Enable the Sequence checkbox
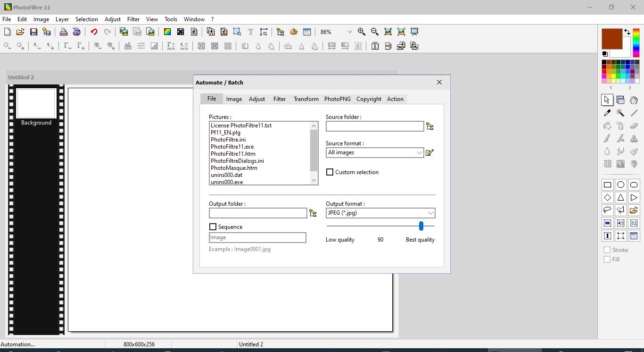644x352 pixels. 213,227
